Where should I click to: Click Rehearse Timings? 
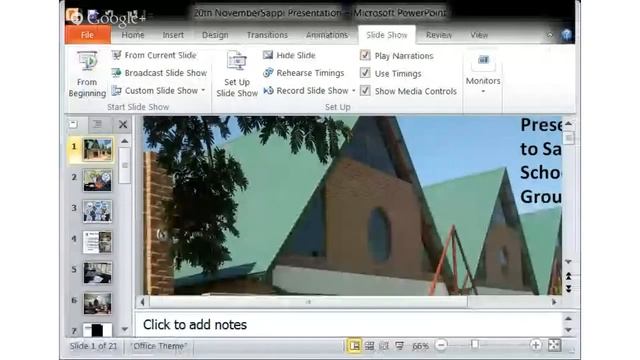(303, 73)
